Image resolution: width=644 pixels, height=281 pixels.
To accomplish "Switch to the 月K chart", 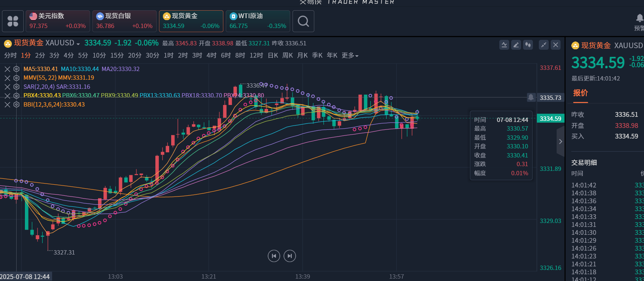I will coord(302,55).
